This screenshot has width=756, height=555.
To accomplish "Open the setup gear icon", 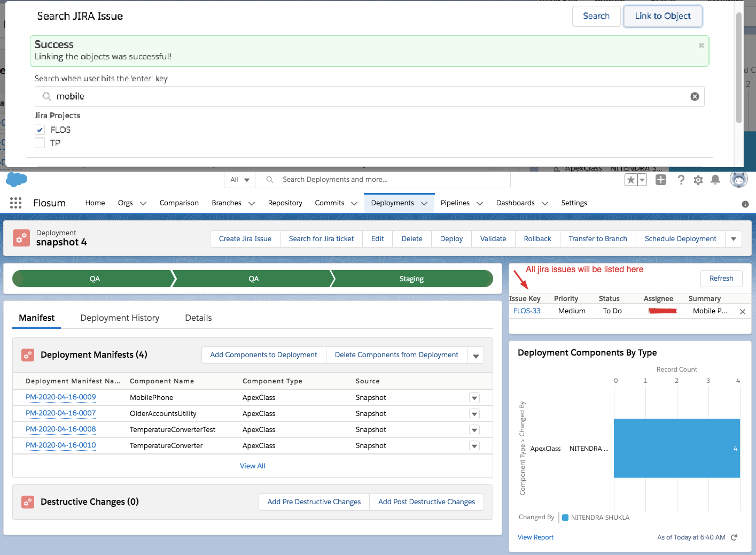I will (698, 180).
